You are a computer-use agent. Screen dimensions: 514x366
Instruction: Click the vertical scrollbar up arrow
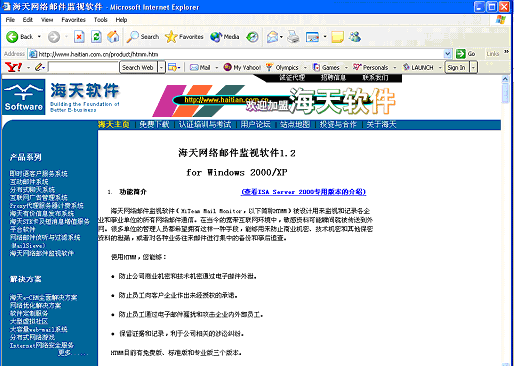click(x=505, y=79)
